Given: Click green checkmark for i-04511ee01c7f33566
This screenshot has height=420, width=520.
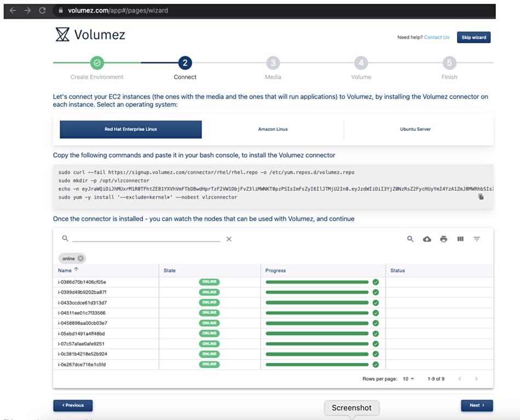Looking at the screenshot, I should pos(375,313).
